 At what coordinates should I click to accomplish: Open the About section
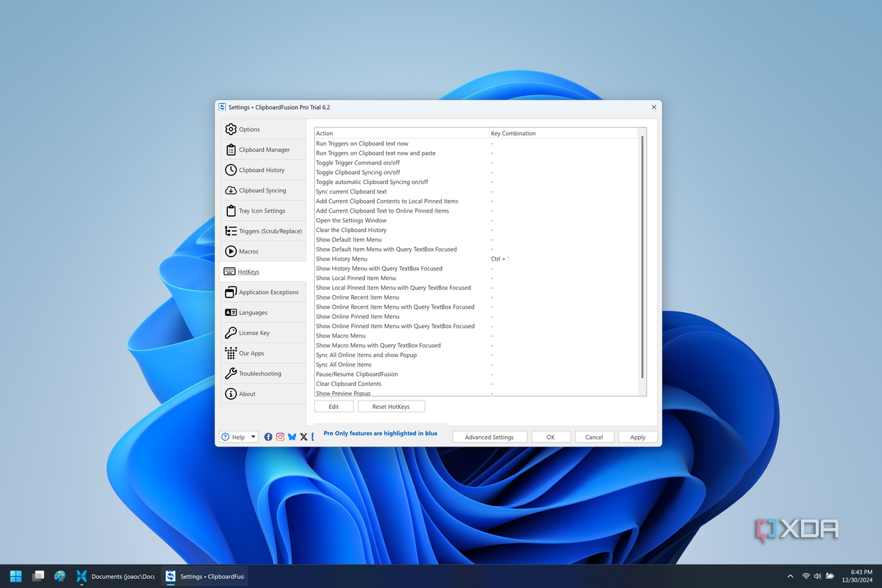263,394
